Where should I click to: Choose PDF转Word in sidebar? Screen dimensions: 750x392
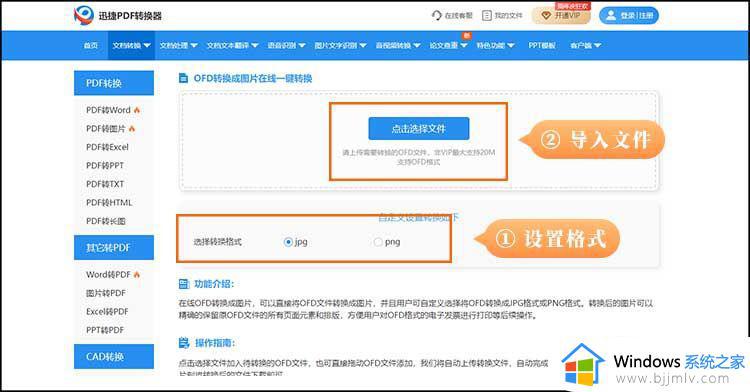108,110
